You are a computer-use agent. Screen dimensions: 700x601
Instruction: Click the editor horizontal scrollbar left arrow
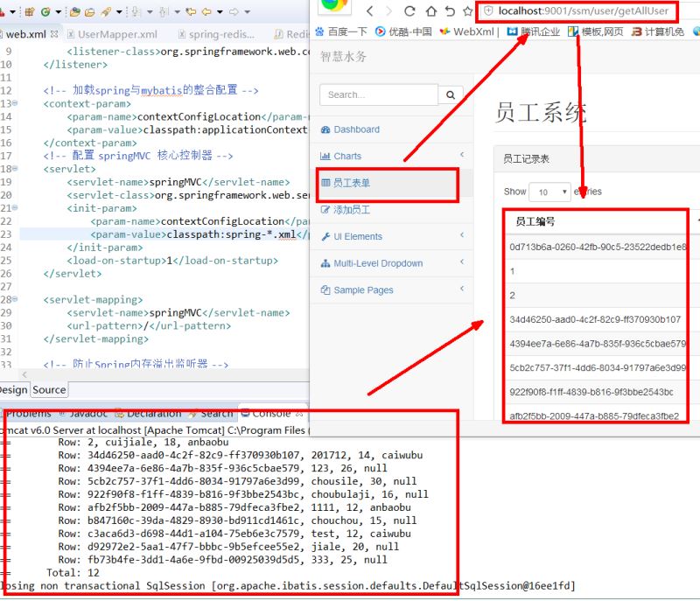[x=24, y=374]
